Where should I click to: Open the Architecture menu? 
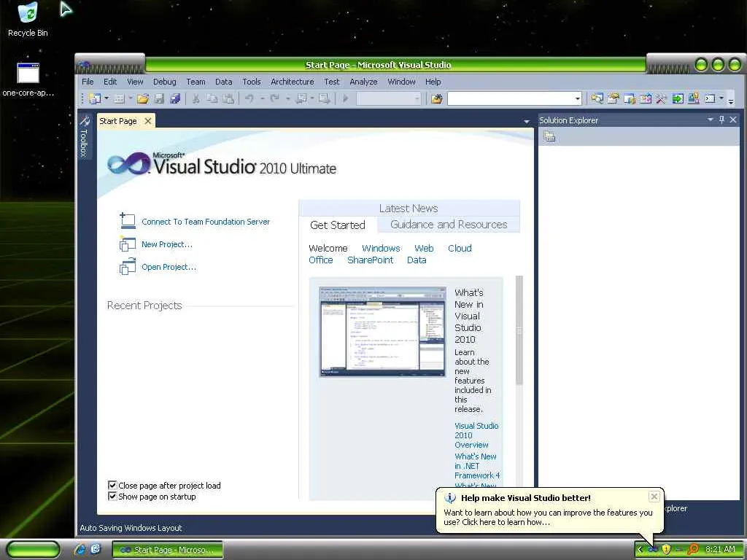(292, 82)
